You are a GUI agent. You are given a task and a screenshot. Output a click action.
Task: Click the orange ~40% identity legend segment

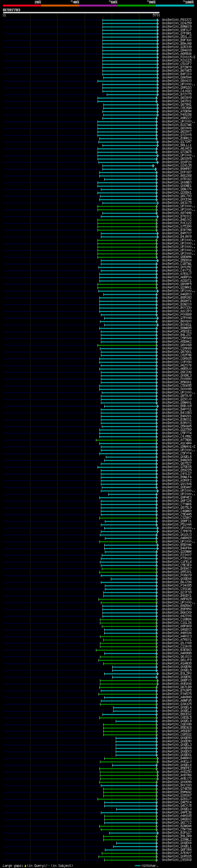click(x=60, y=6)
